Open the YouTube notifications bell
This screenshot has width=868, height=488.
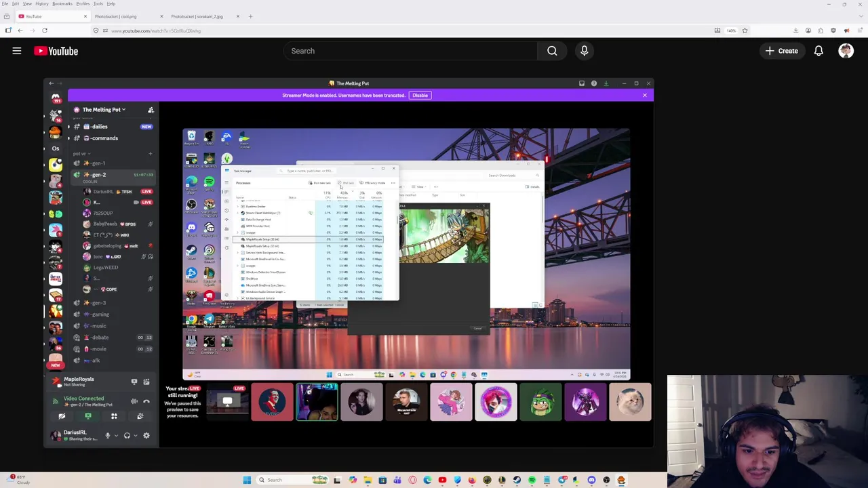818,51
